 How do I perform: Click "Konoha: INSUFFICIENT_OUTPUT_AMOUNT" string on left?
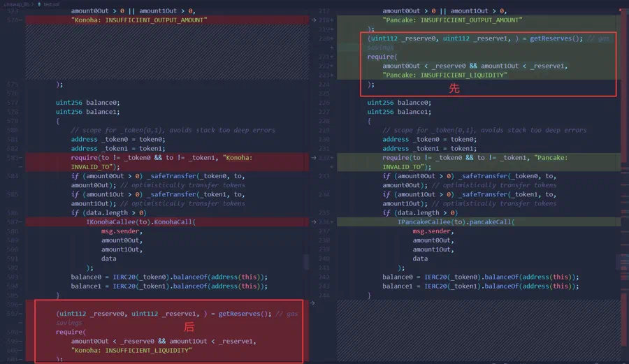139,20
